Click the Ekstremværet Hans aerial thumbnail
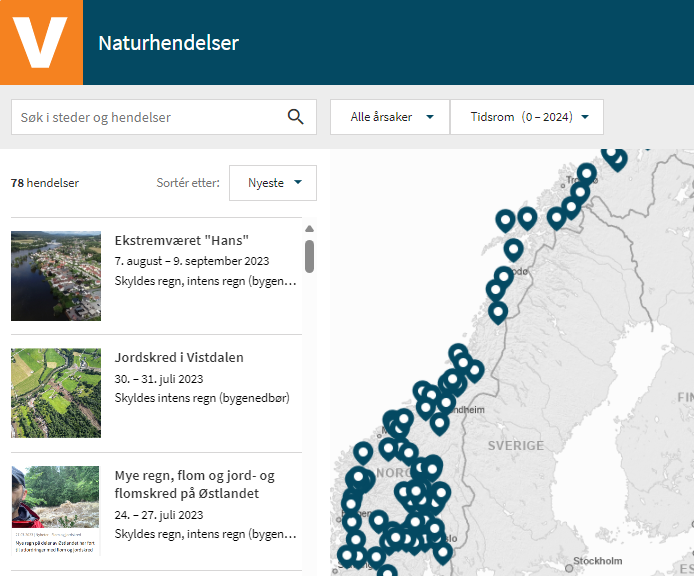The image size is (694, 576). (x=56, y=276)
